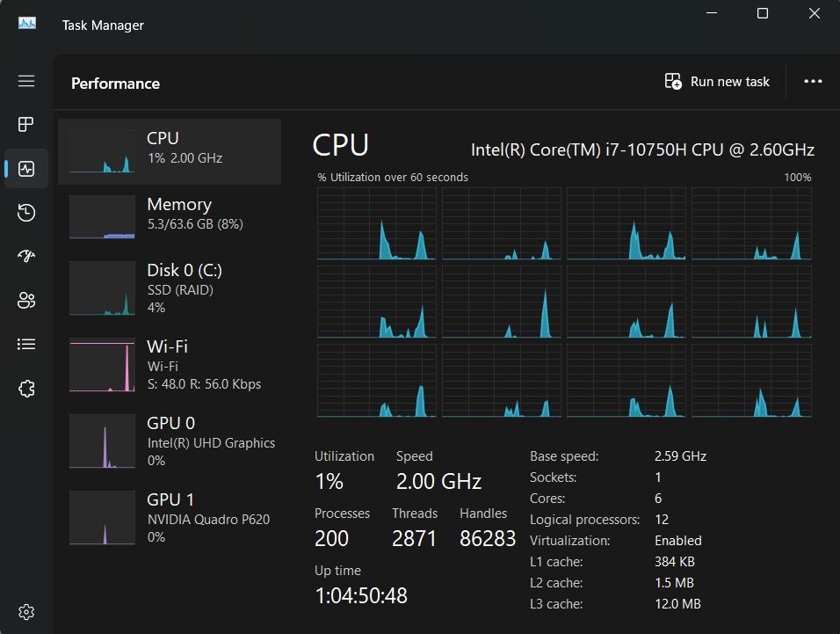Click the Intel Core i7-10750H processor name
840x634 pixels.
point(642,149)
